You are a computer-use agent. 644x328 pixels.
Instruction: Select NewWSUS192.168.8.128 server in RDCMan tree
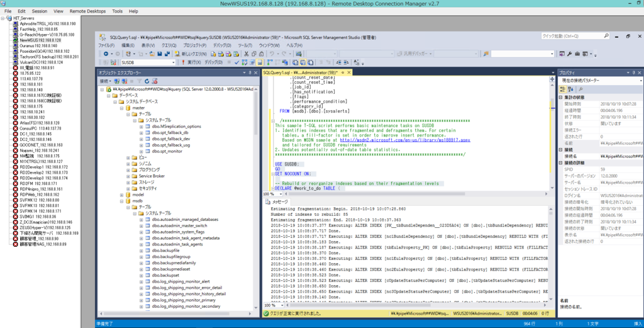(x=40, y=40)
